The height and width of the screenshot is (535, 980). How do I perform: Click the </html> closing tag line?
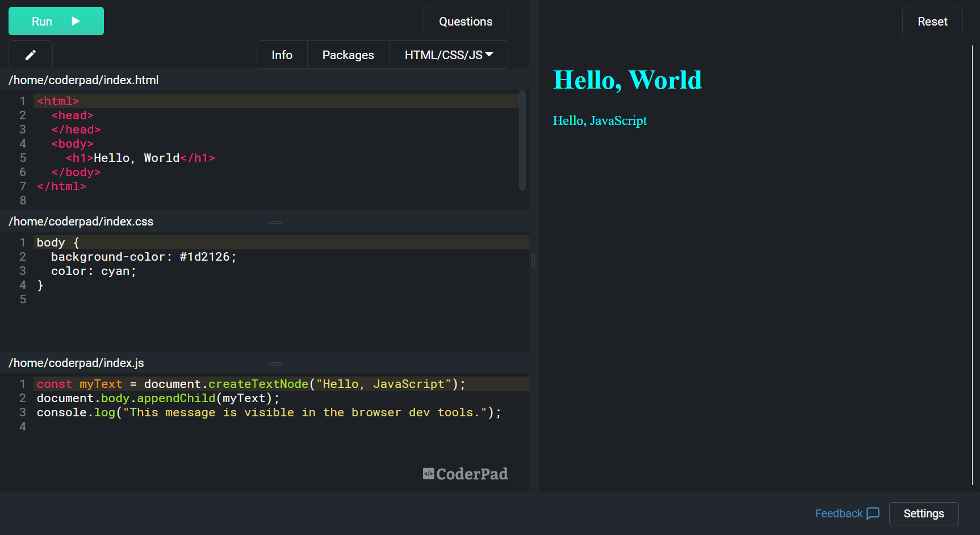pyautogui.click(x=61, y=186)
